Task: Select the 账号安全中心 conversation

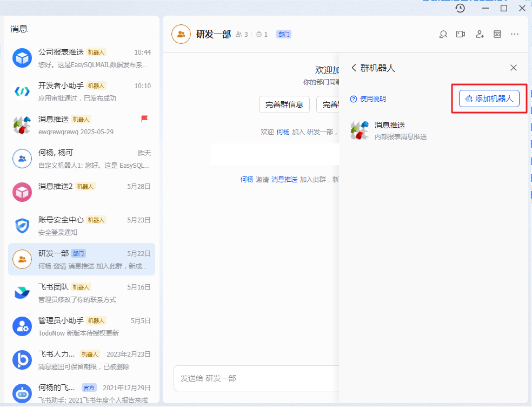Action: (x=82, y=225)
